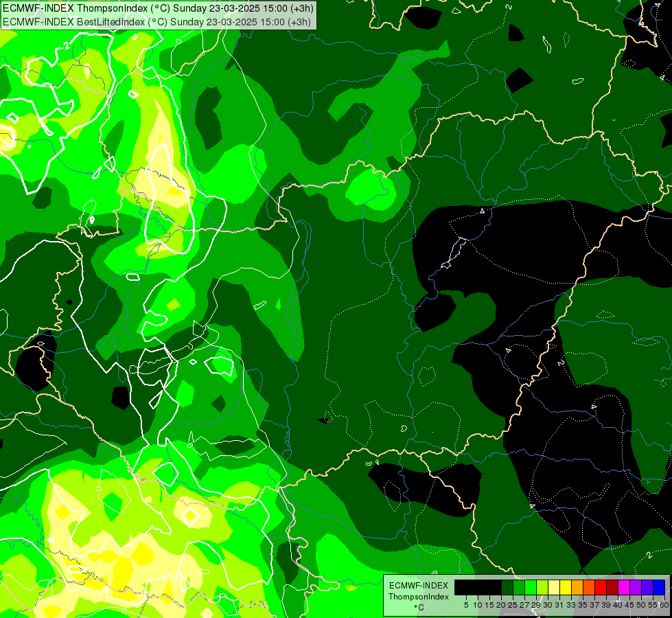Click the red 37–39 legend swatch
This screenshot has width=672, height=618.
pyautogui.click(x=601, y=587)
